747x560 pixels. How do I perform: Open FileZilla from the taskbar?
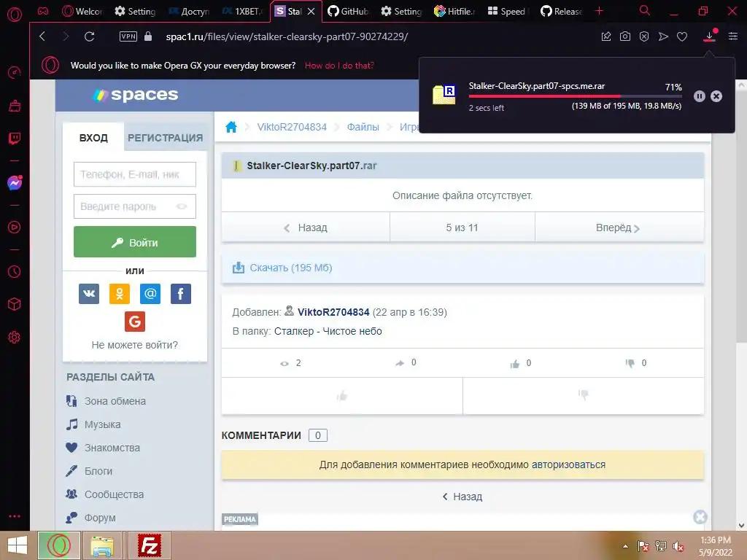click(149, 545)
